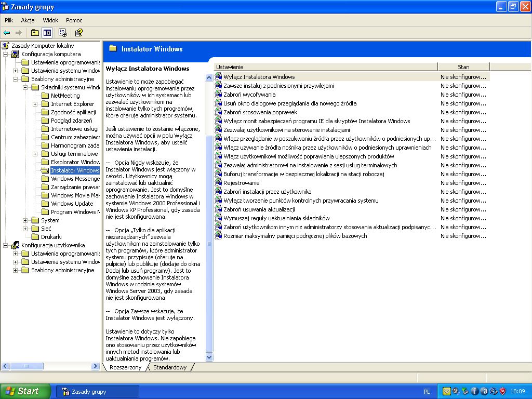Click the policy icon next to Wyłącz Instalatora Windows

218,77
